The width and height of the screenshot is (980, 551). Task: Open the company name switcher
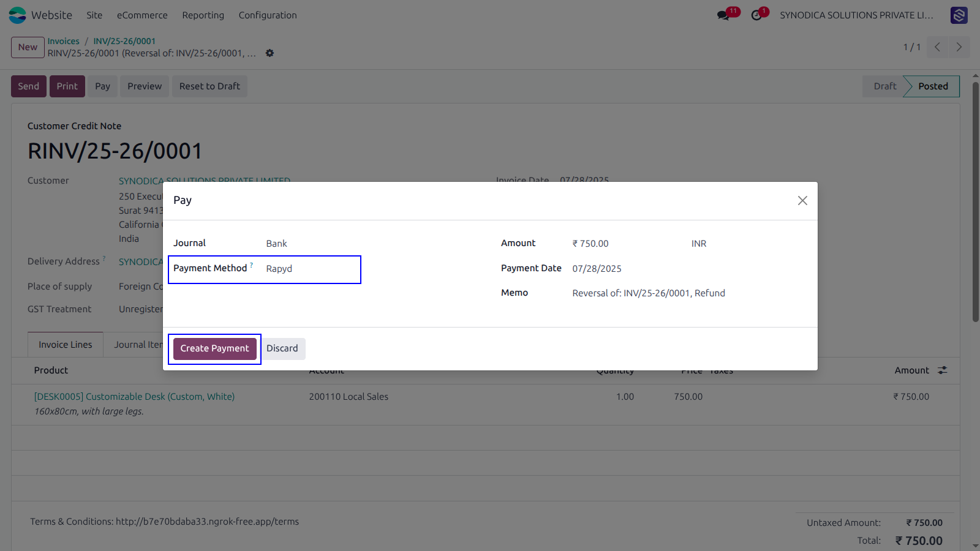(856, 15)
